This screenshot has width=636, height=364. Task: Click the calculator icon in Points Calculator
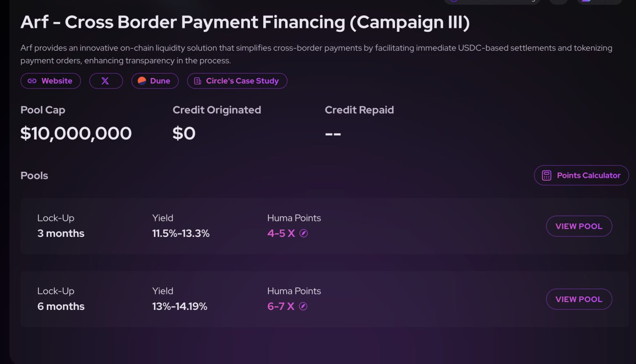coord(547,175)
